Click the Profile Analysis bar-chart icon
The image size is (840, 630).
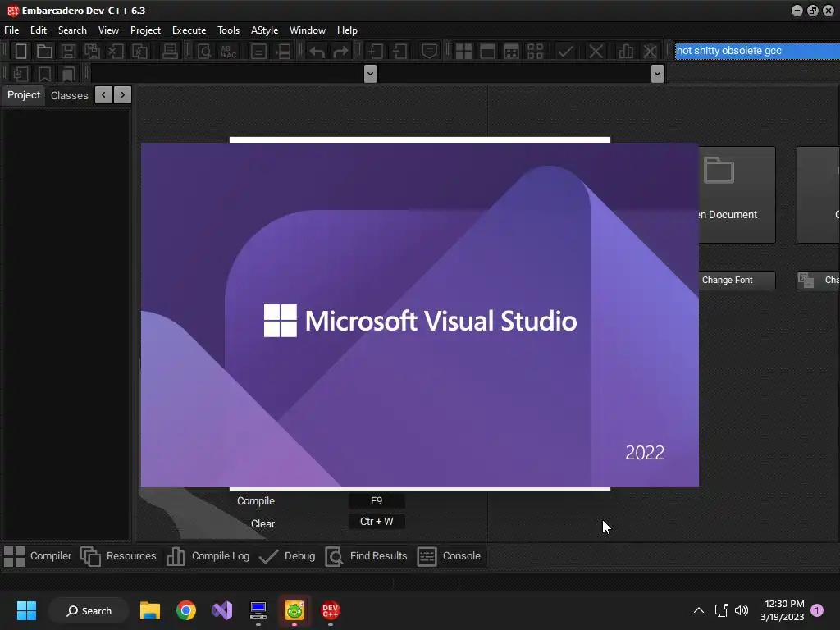click(x=625, y=52)
